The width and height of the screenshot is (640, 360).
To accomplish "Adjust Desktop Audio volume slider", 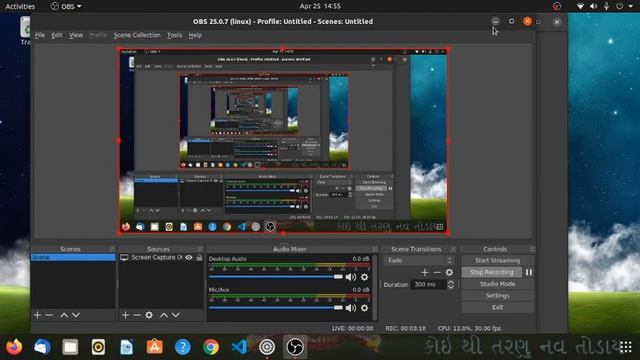I will point(276,277).
